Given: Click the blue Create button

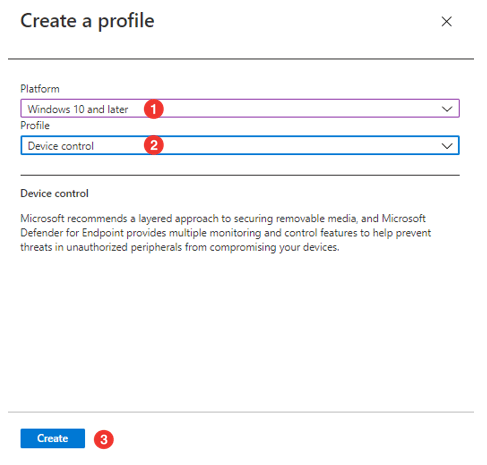Looking at the screenshot, I should tap(53, 438).
